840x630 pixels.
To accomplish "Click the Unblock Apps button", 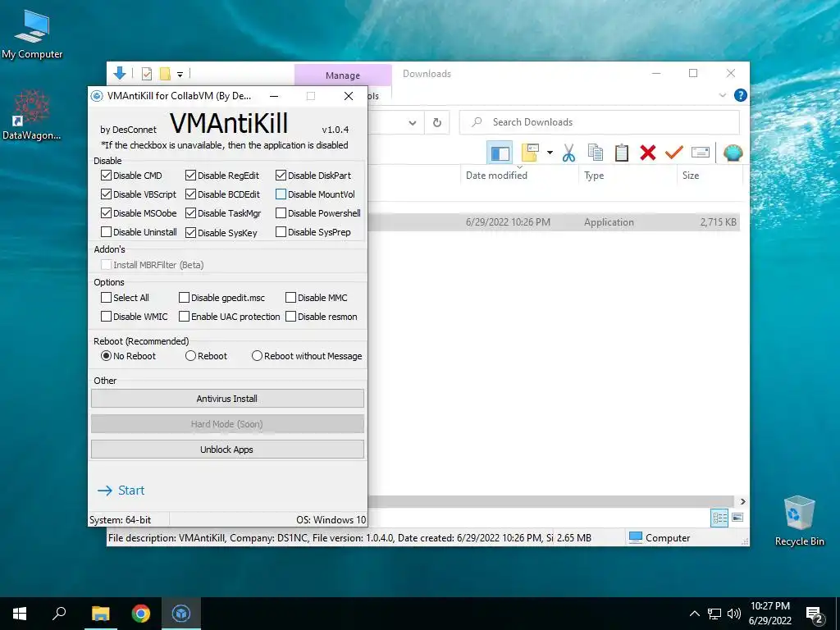I will (227, 450).
